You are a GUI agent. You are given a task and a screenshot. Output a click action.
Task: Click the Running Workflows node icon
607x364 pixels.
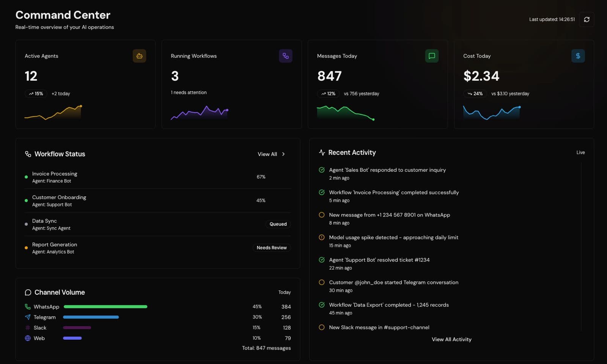pos(286,56)
